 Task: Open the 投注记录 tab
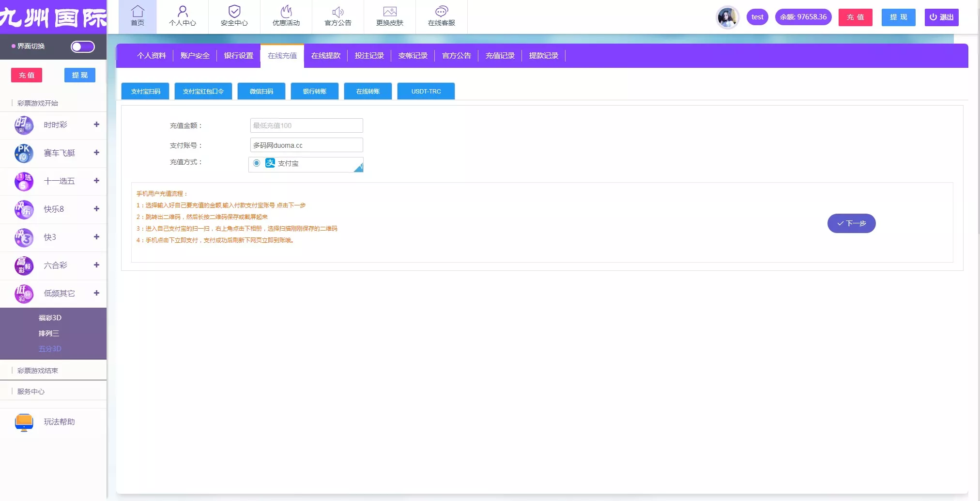click(369, 56)
